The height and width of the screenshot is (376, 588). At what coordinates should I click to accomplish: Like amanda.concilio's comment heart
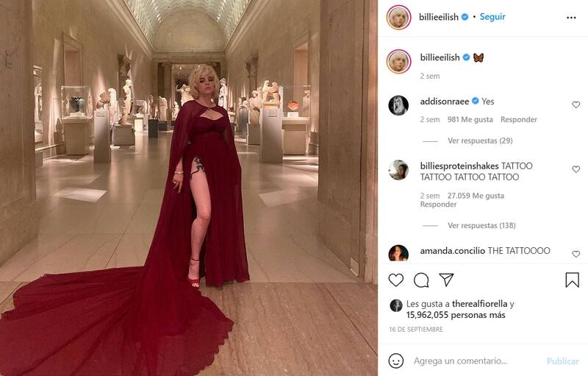576,254
